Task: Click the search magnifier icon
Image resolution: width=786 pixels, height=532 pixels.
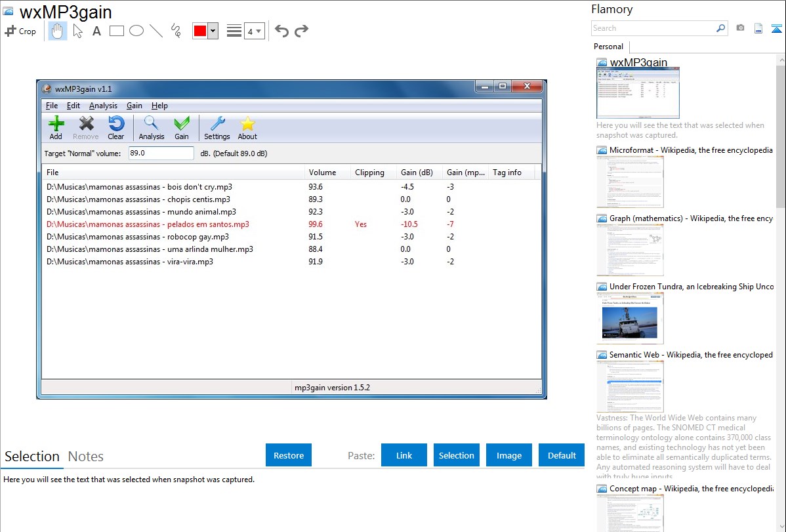Action: [x=721, y=28]
